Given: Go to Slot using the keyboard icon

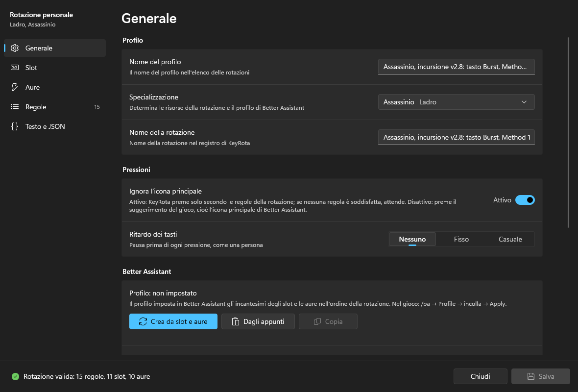Looking at the screenshot, I should tap(15, 68).
